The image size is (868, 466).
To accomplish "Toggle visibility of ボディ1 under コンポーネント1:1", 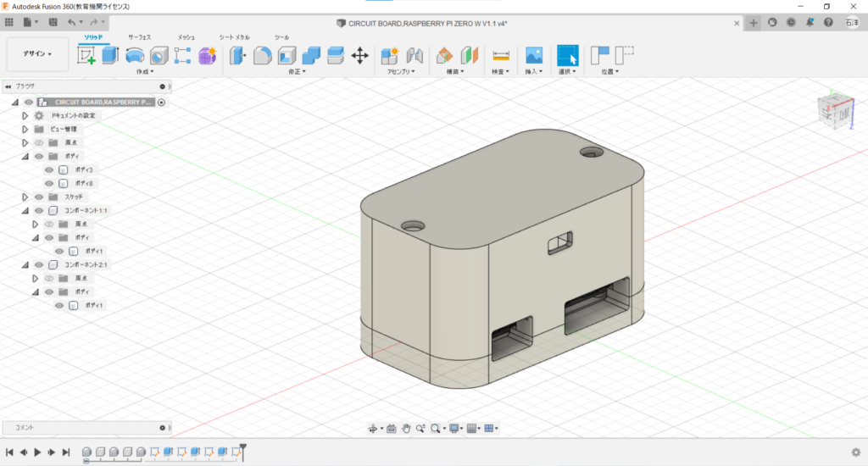I will [58, 252].
